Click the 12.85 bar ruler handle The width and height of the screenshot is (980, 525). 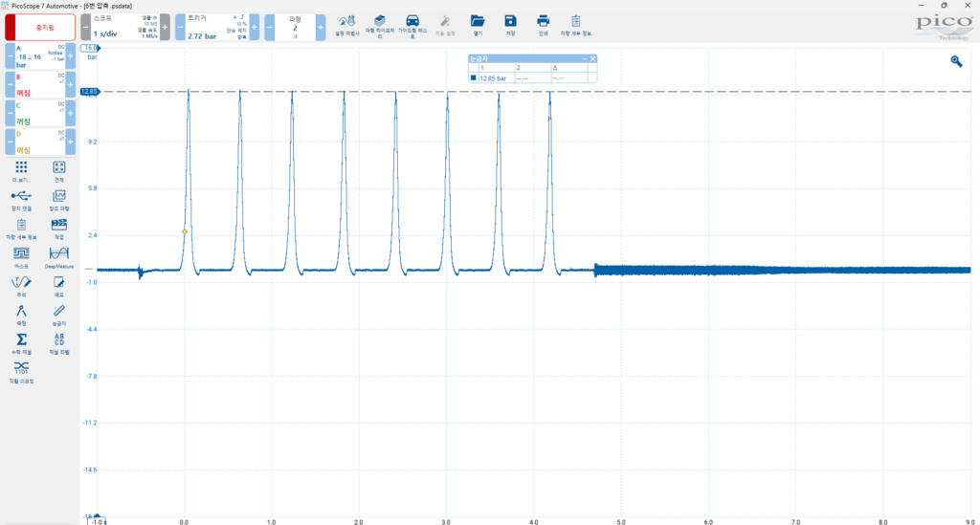click(x=90, y=92)
